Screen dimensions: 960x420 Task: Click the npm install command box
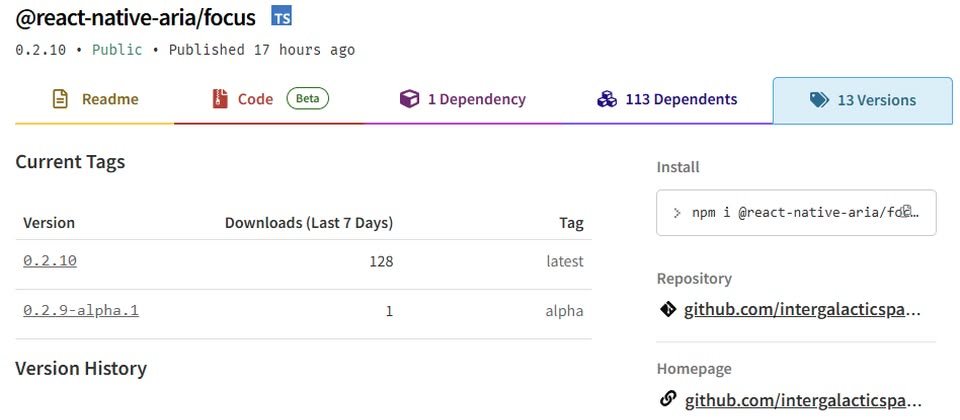[x=796, y=212]
